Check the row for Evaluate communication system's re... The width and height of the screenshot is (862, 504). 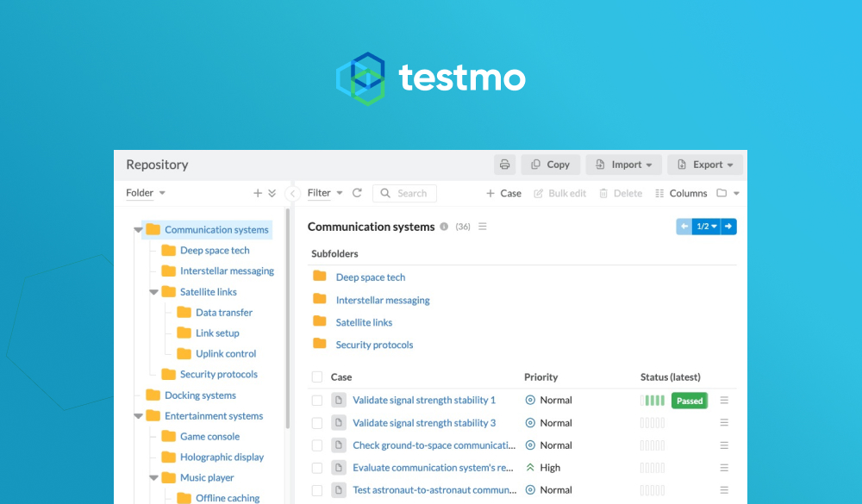[316, 467]
